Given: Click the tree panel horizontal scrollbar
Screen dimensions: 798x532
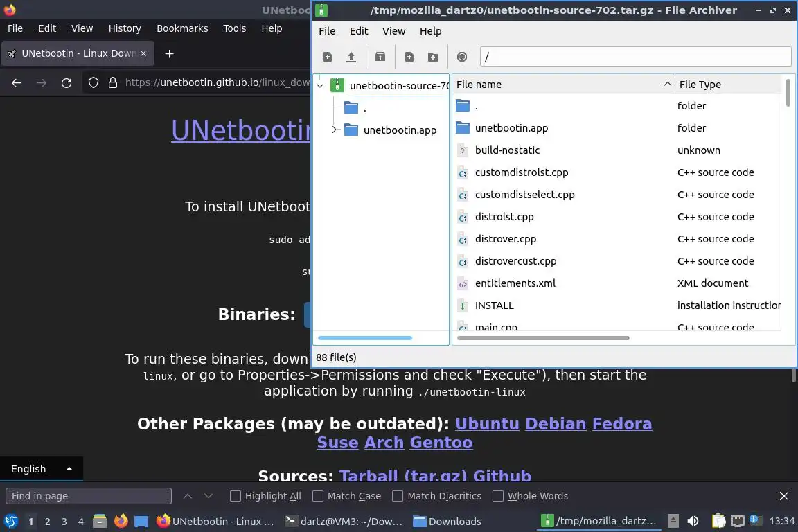Looking at the screenshot, I should click(x=365, y=337).
